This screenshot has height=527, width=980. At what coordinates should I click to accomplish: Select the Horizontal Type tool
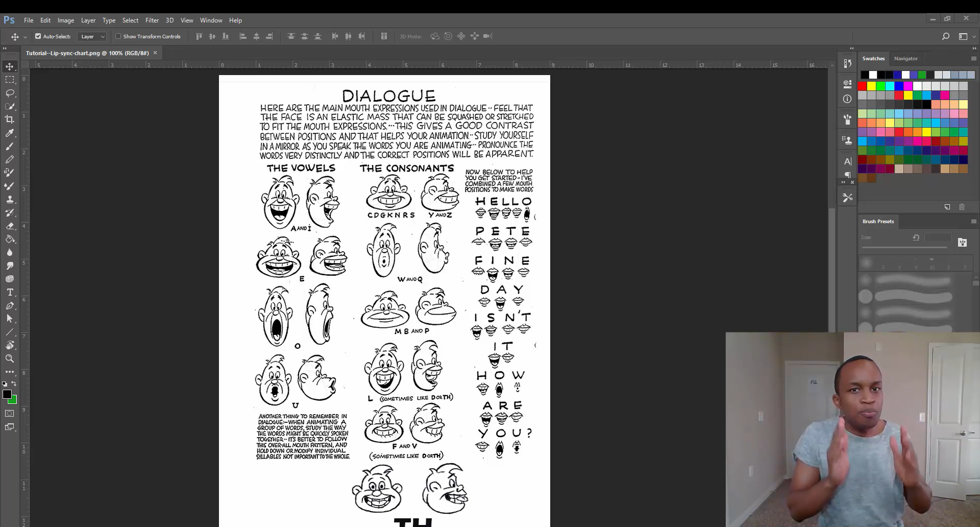[10, 292]
